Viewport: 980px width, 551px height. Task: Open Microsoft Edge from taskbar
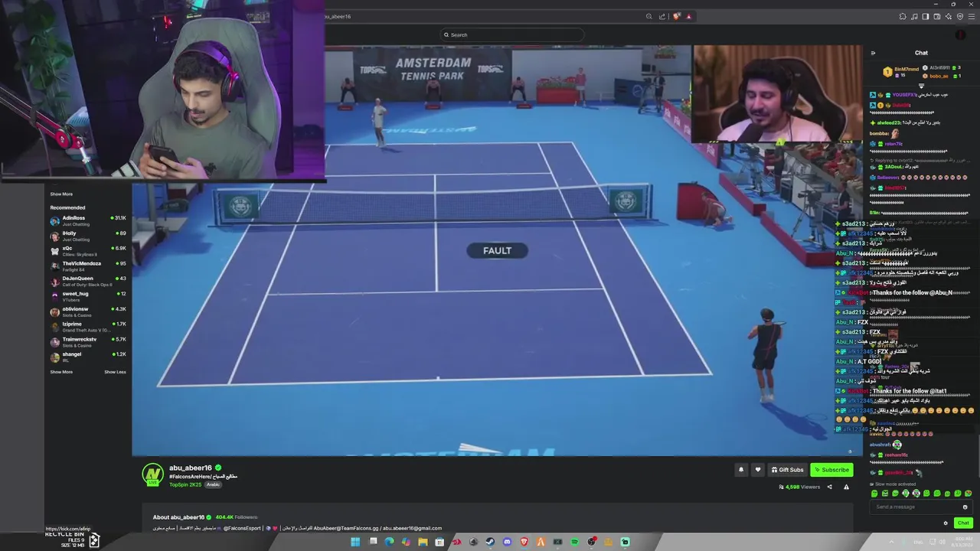(389, 542)
